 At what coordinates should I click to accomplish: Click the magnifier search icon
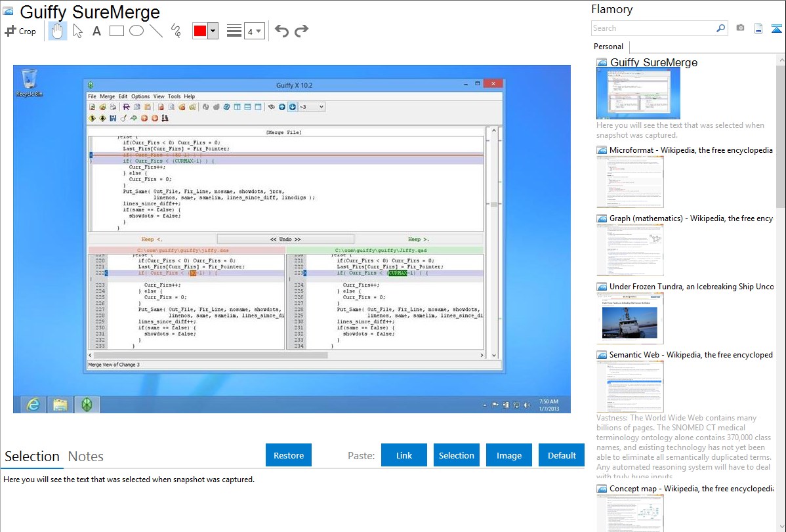[x=720, y=28]
